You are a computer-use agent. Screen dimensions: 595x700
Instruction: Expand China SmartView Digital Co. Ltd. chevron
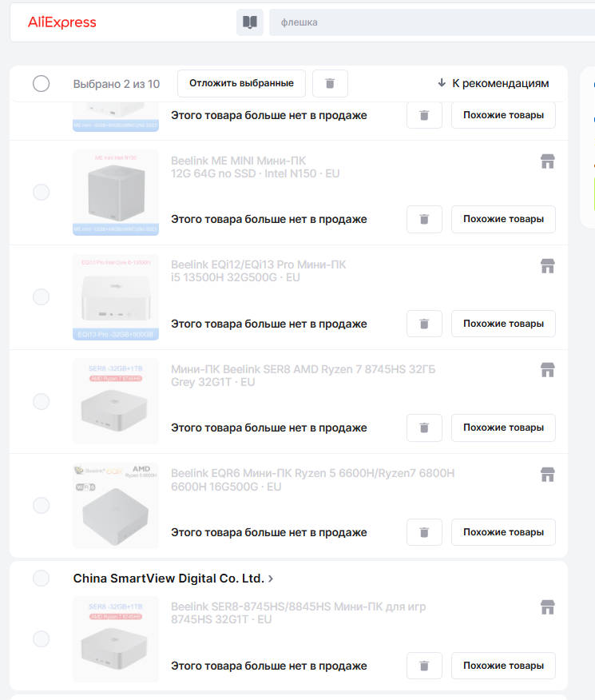pos(272,578)
